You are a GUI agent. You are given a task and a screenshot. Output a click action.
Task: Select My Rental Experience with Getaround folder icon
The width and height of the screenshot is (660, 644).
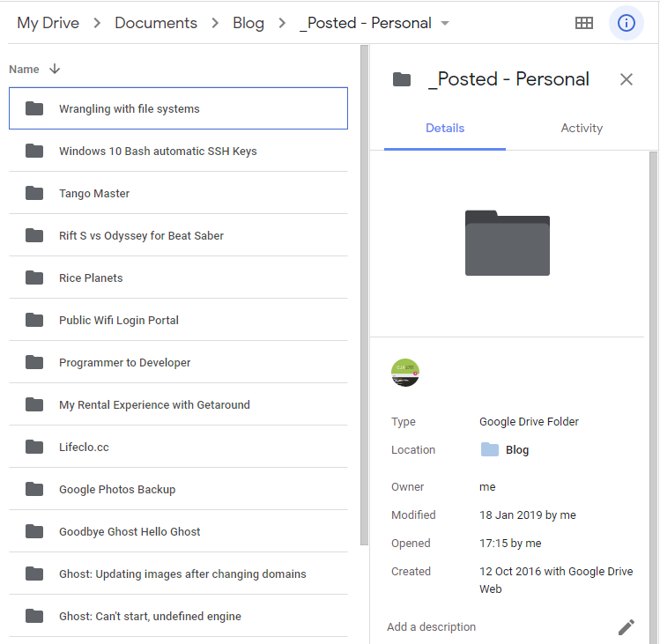tap(34, 404)
